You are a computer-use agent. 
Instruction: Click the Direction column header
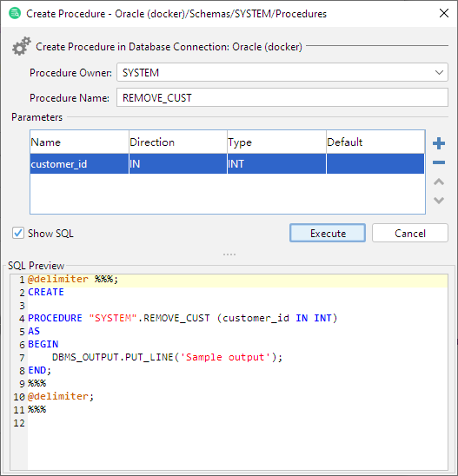click(x=178, y=142)
